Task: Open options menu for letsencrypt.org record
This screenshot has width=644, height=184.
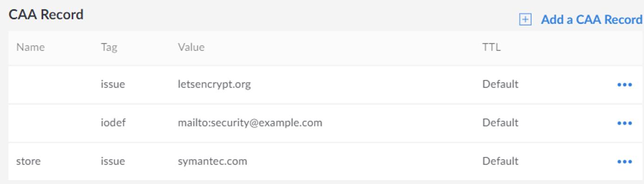Action: (625, 85)
